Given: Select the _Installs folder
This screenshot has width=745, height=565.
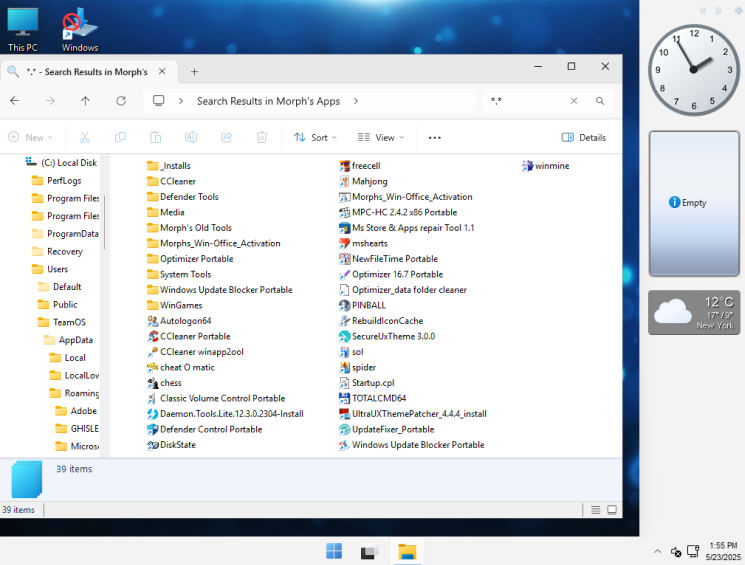Looking at the screenshot, I should 169,166.
